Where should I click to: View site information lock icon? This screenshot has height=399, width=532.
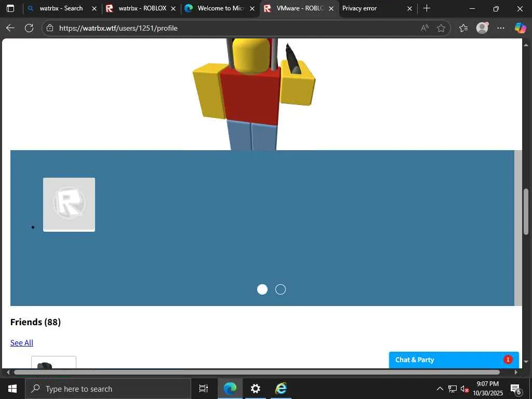click(50, 28)
